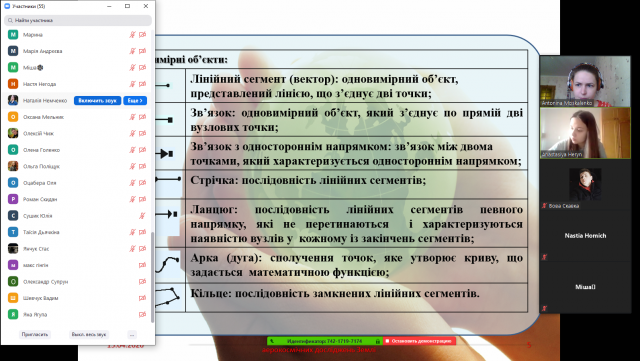Click Наталія Немченко's profile photo avatar
The width and height of the screenshot is (640, 361).
(x=13, y=100)
